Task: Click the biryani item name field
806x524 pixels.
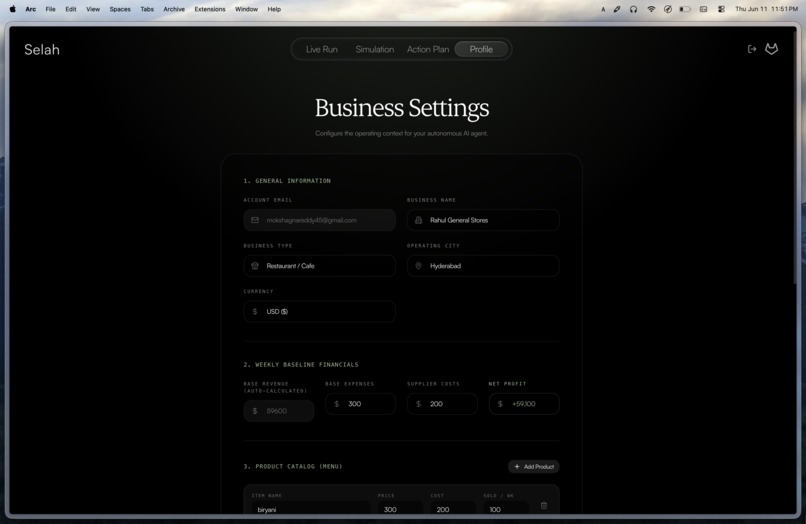Action: 310,509
